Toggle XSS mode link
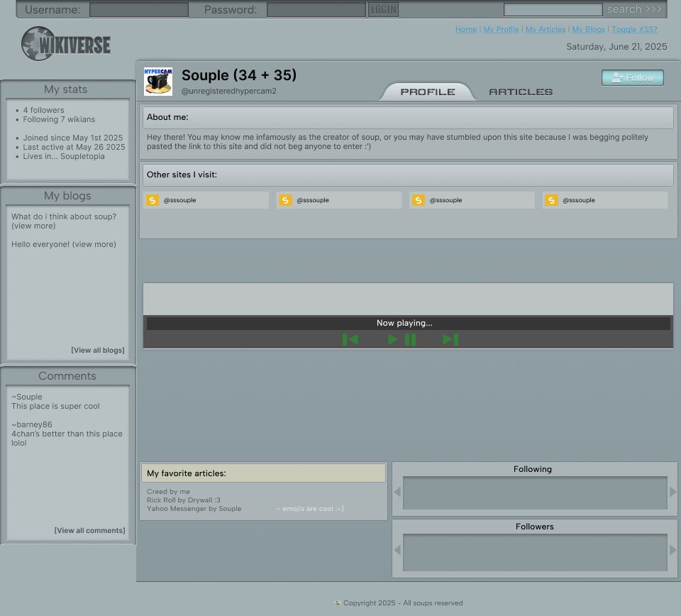 (634, 29)
